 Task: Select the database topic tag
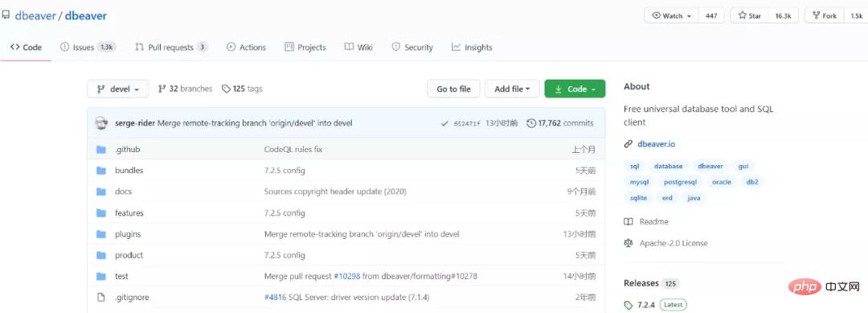pyautogui.click(x=668, y=166)
